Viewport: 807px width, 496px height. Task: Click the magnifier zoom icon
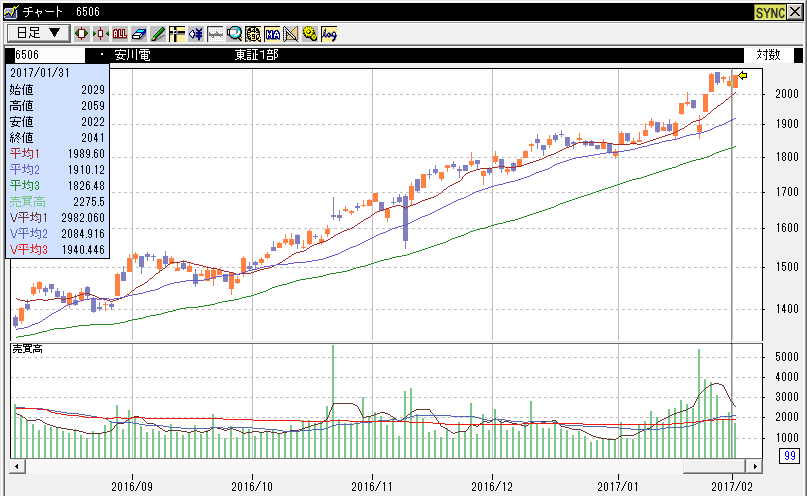pyautogui.click(x=233, y=33)
